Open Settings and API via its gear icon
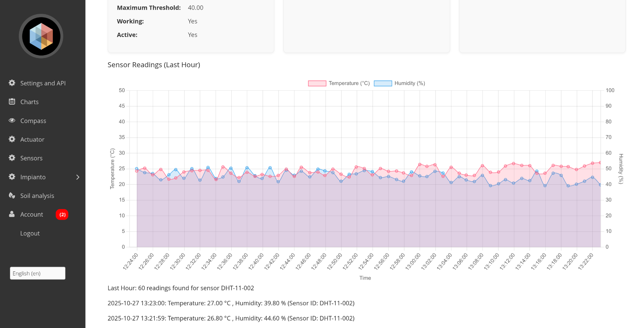The height and width of the screenshot is (328, 644). click(12, 83)
